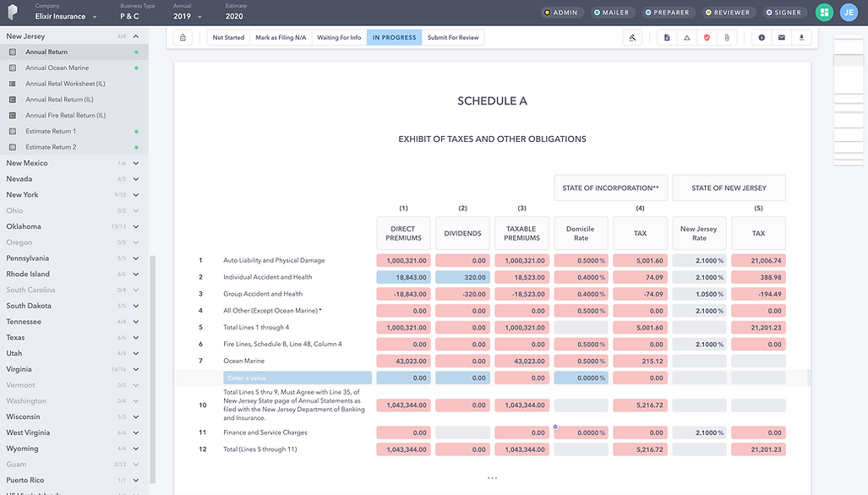Click the form icon beside Annual Retal Return (IL)
The width and height of the screenshot is (868, 495).
pyautogui.click(x=12, y=100)
